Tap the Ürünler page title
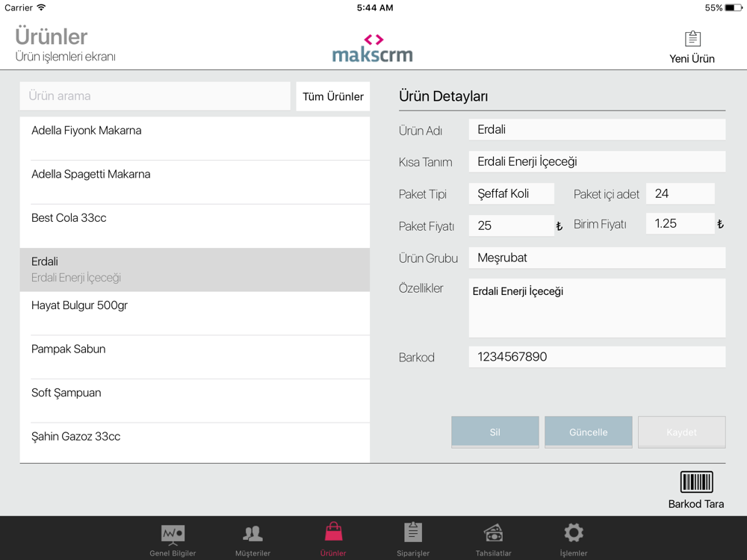Screen dimensions: 747x560 click(52, 37)
